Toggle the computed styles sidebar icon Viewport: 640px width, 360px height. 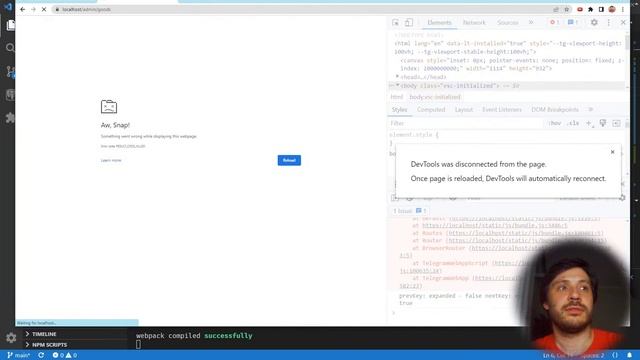[x=616, y=123]
